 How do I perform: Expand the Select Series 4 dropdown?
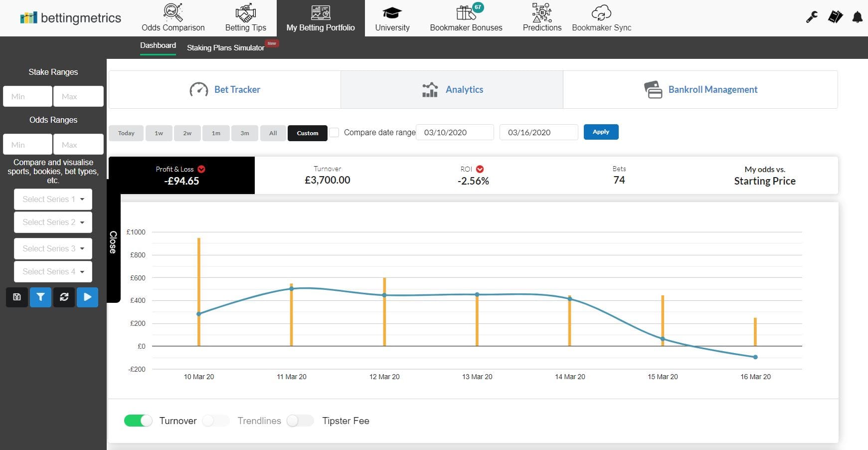(53, 271)
